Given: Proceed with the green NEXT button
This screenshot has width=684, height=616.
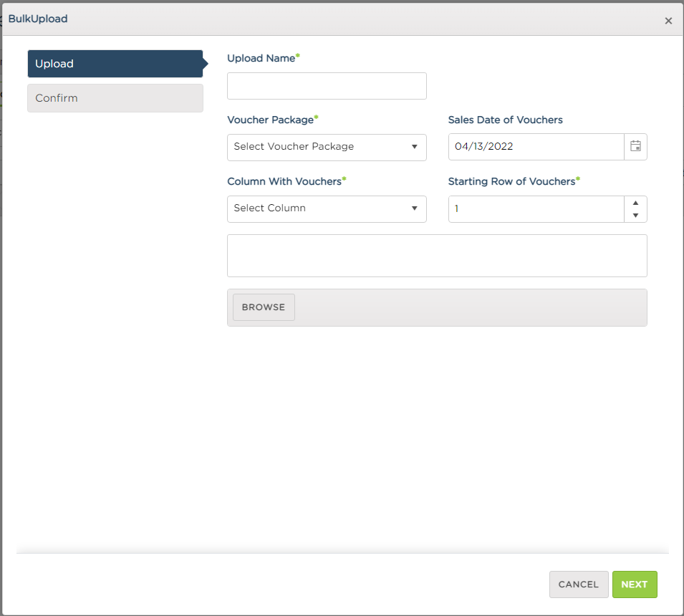Looking at the screenshot, I should pyautogui.click(x=635, y=584).
